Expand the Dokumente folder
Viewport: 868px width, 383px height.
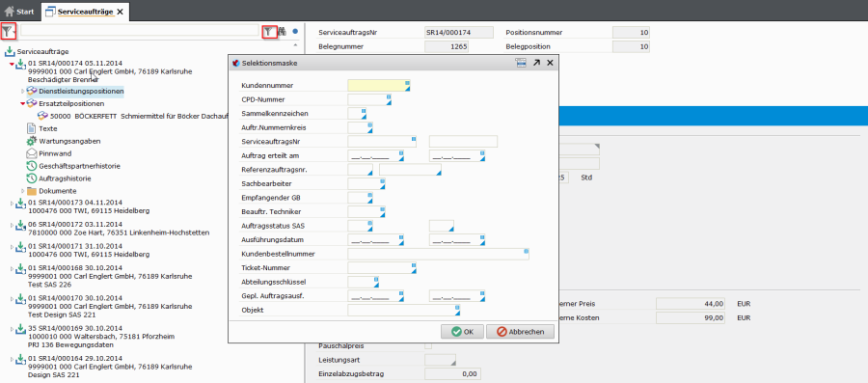23,191
